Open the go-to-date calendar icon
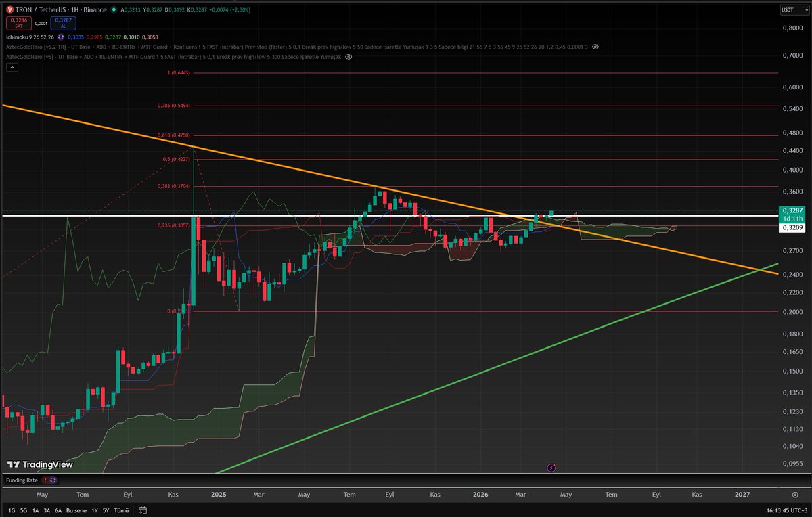Viewport: 812px width, 517px height. coord(142,510)
